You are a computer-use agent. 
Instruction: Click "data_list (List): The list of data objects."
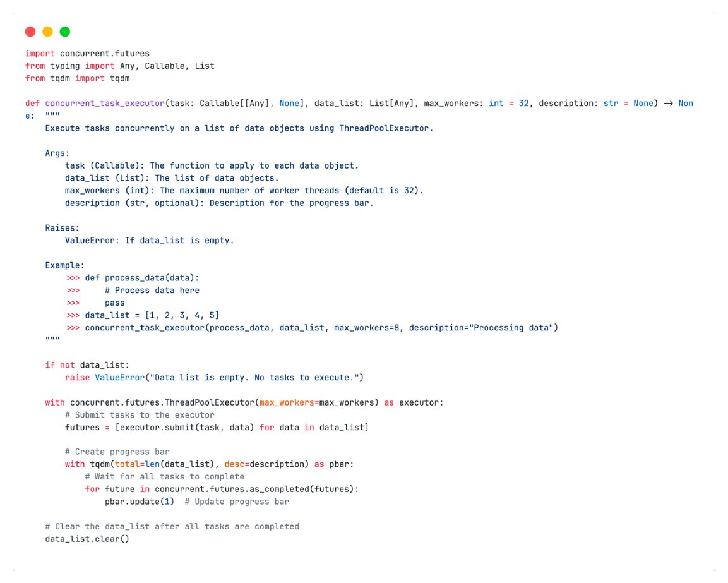coord(172,178)
